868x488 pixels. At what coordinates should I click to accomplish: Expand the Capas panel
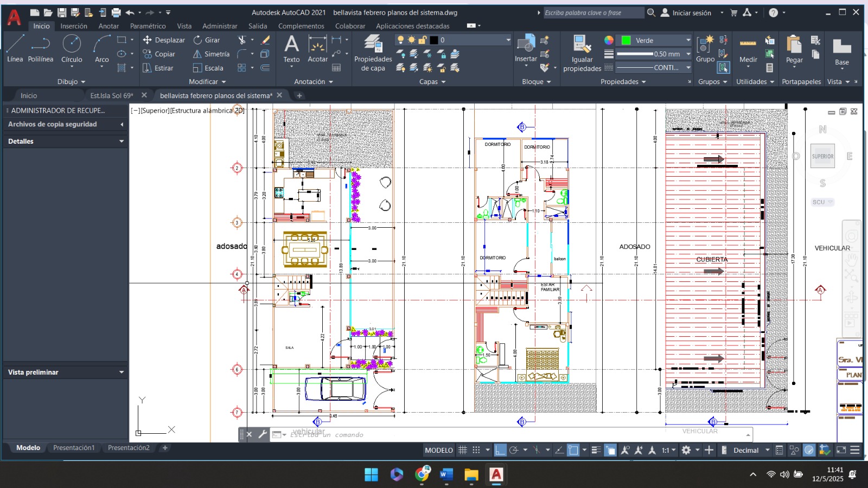click(432, 82)
